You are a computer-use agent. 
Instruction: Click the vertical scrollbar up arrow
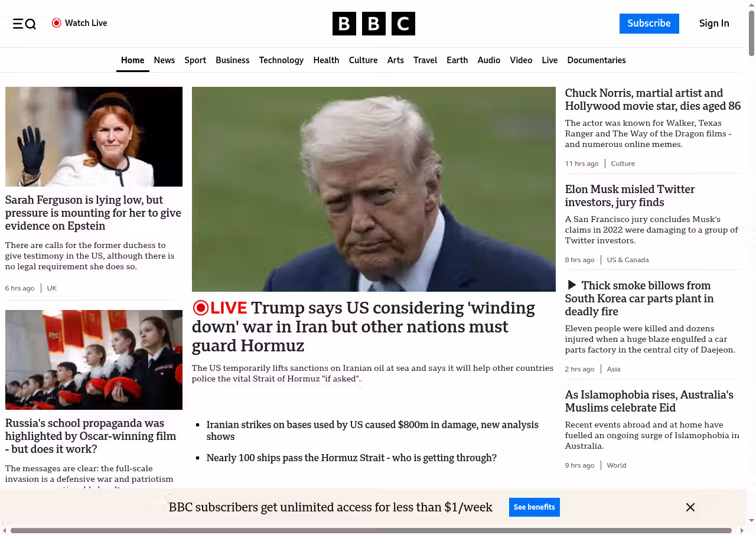[751, 5]
